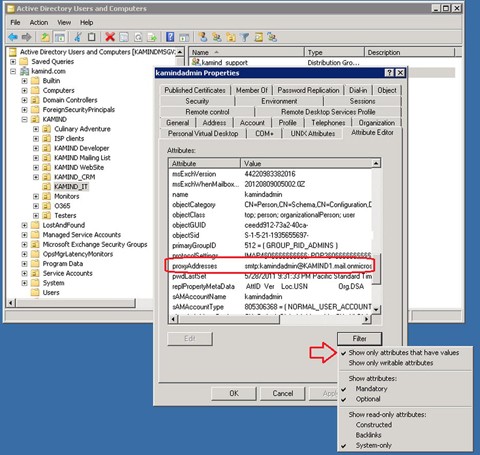Click the Add to group toolbar icon
The width and height of the screenshot is (480, 455).
point(272,37)
